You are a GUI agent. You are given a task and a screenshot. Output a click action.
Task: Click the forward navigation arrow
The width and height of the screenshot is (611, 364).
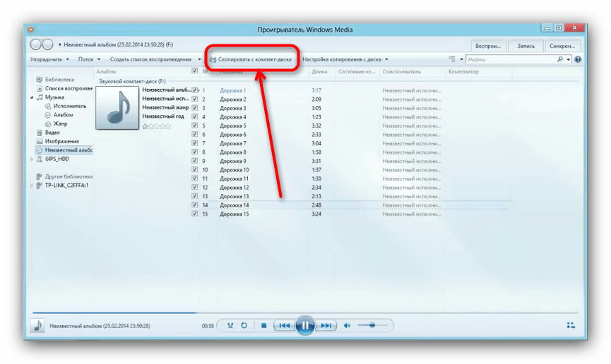(47, 44)
